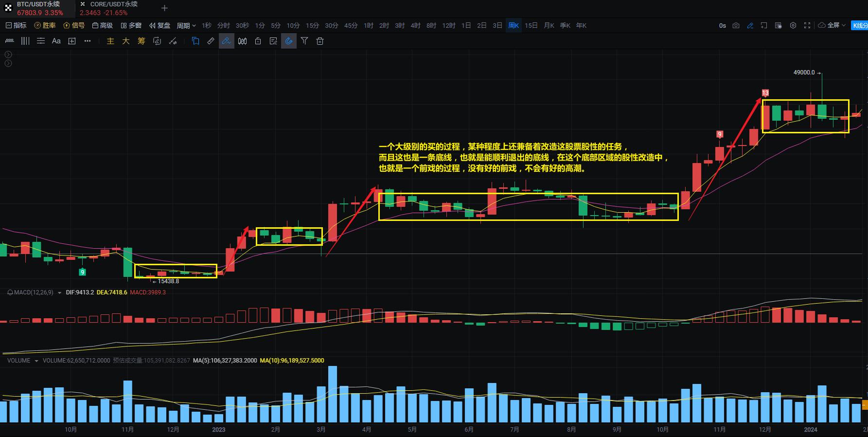Take a chart screenshot with camera icon
Screen dimensions: 868x437
[736, 25]
